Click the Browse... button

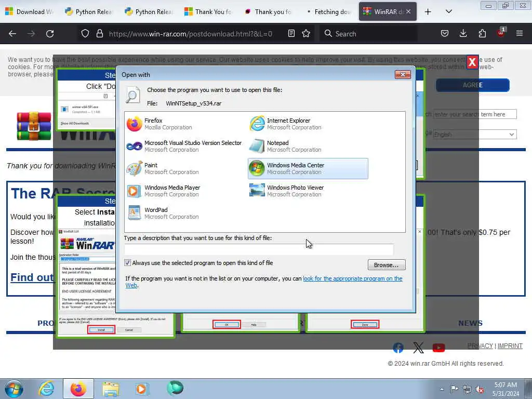pyautogui.click(x=387, y=265)
